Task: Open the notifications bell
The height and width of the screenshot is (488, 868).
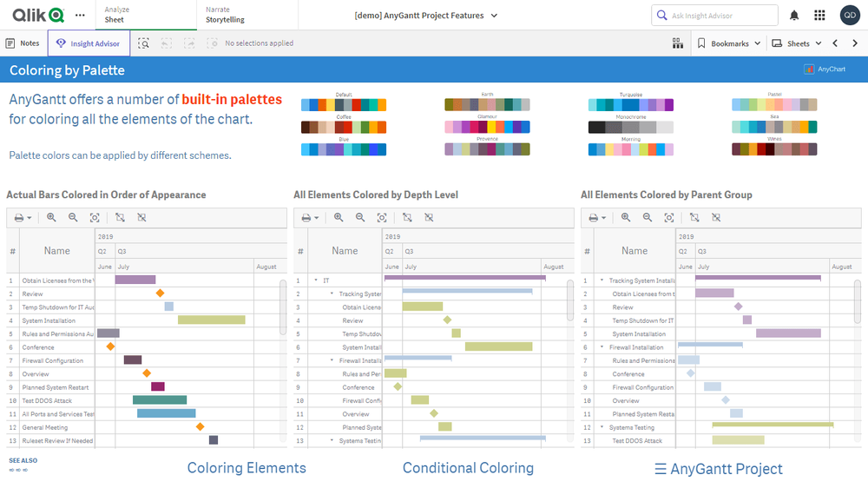Action: pos(794,16)
